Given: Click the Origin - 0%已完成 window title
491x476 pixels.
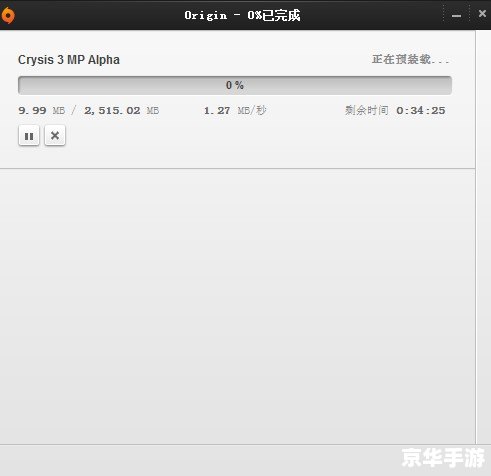Looking at the screenshot, I should (x=242, y=15).
